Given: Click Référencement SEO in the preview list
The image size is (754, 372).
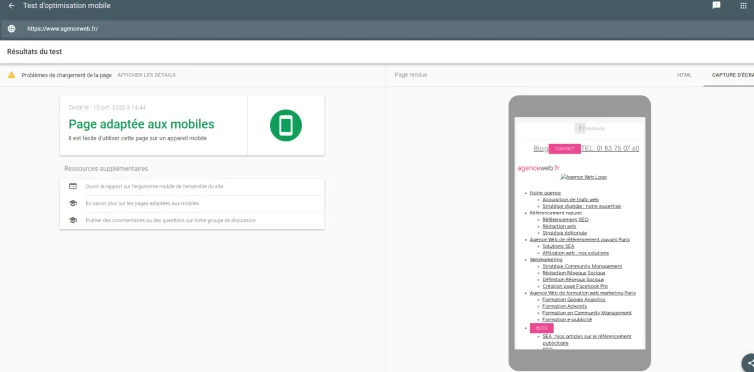Looking at the screenshot, I should coord(566,220).
